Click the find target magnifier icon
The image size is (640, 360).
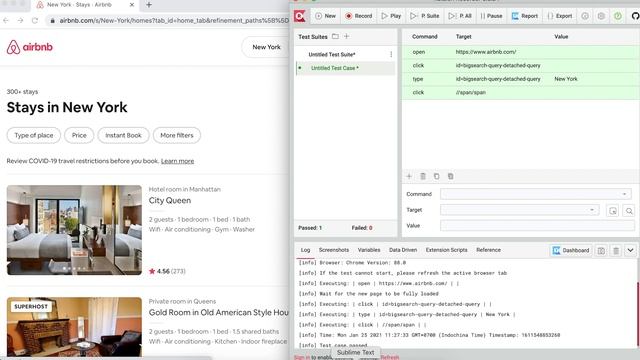click(629, 211)
